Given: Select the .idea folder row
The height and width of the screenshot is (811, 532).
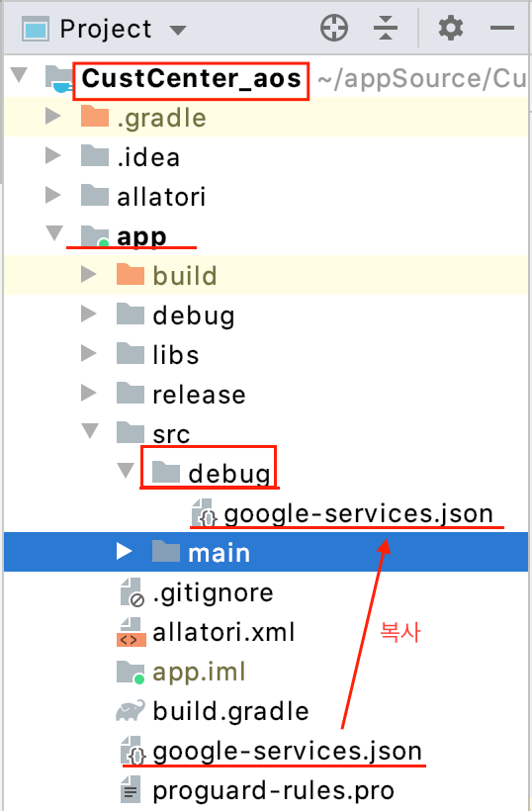Looking at the screenshot, I should click(x=266, y=156).
